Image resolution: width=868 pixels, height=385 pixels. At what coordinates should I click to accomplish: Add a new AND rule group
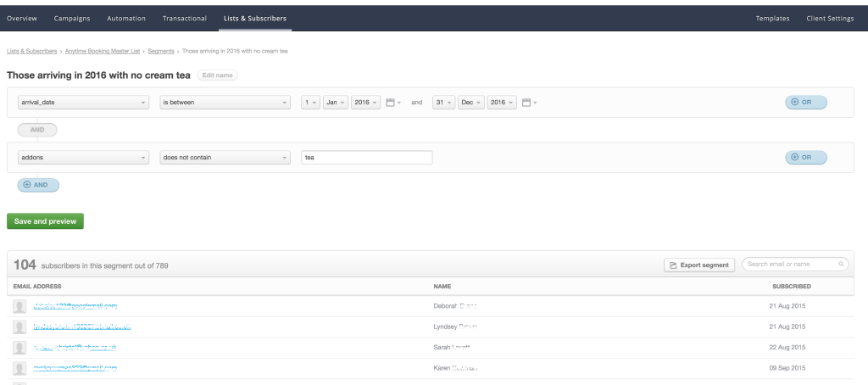(38, 185)
